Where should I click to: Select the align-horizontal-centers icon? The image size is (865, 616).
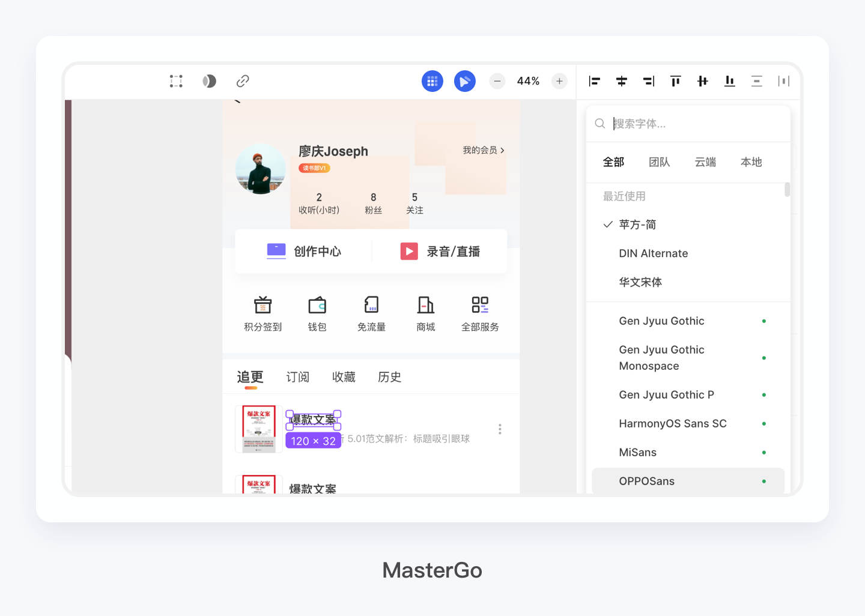click(x=621, y=81)
